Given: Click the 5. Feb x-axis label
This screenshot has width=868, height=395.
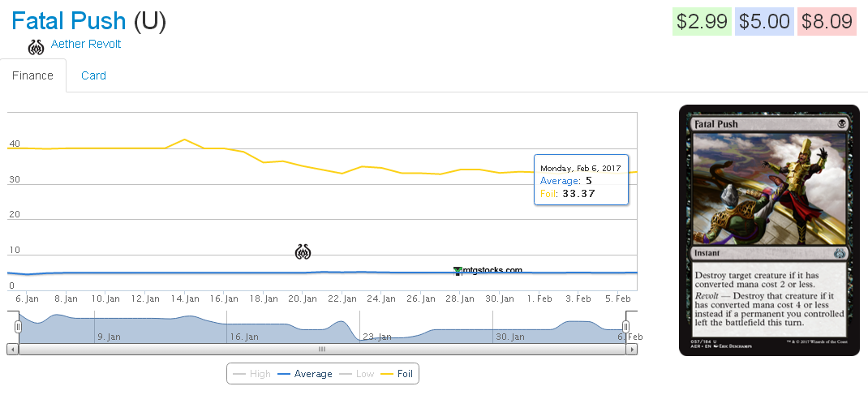Looking at the screenshot, I should pyautogui.click(x=618, y=298).
